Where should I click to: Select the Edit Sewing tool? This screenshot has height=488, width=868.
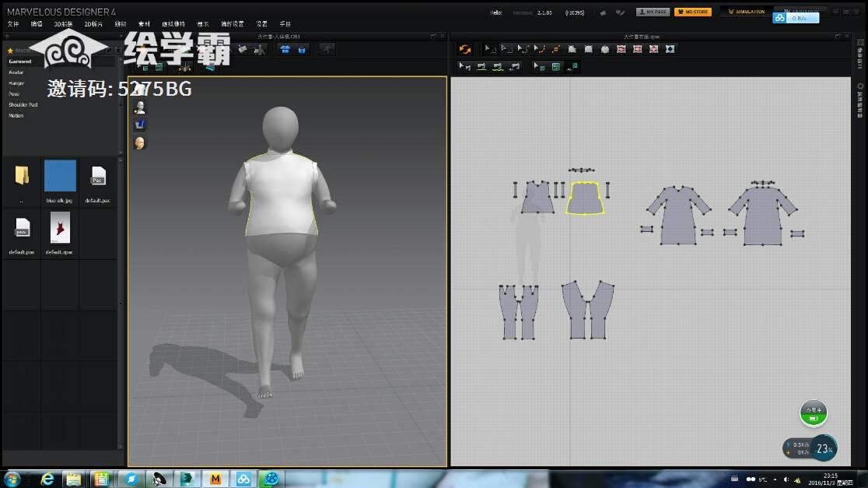[464, 66]
